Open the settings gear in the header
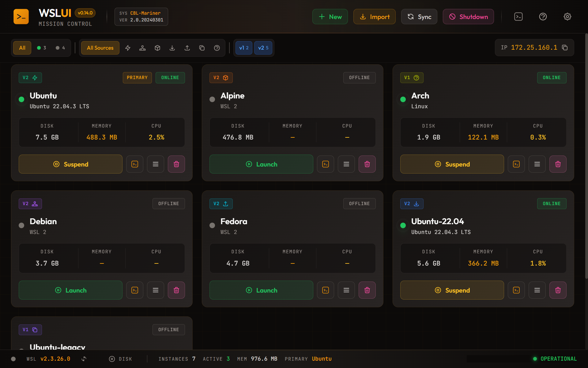 coord(567,17)
